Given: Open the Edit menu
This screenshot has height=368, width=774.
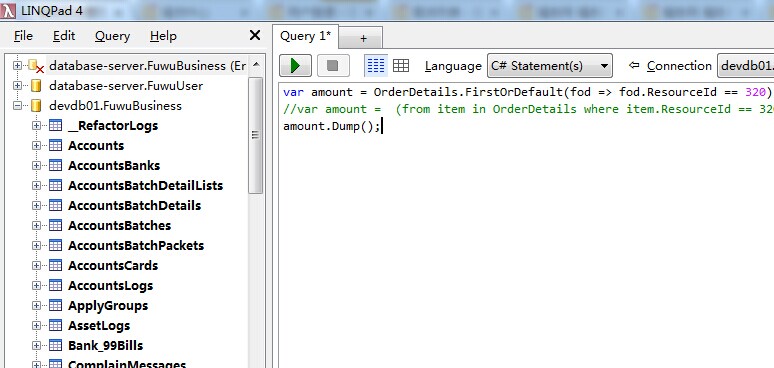Looking at the screenshot, I should tap(64, 36).
